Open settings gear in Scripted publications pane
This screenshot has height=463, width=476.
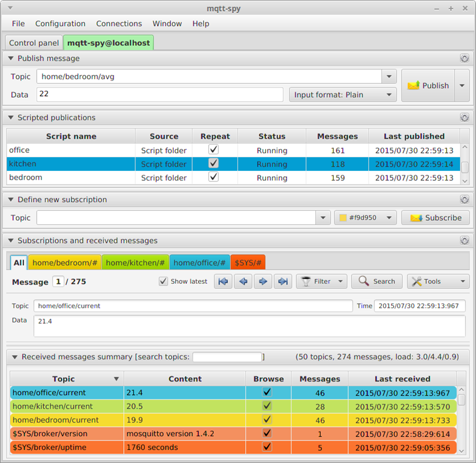point(464,117)
